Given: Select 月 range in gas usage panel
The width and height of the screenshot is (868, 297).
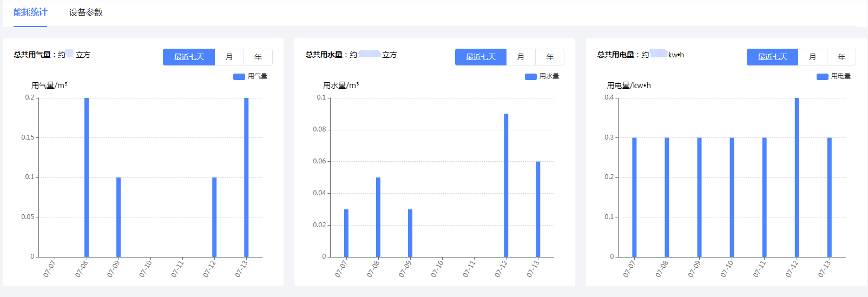Looking at the screenshot, I should tap(229, 57).
